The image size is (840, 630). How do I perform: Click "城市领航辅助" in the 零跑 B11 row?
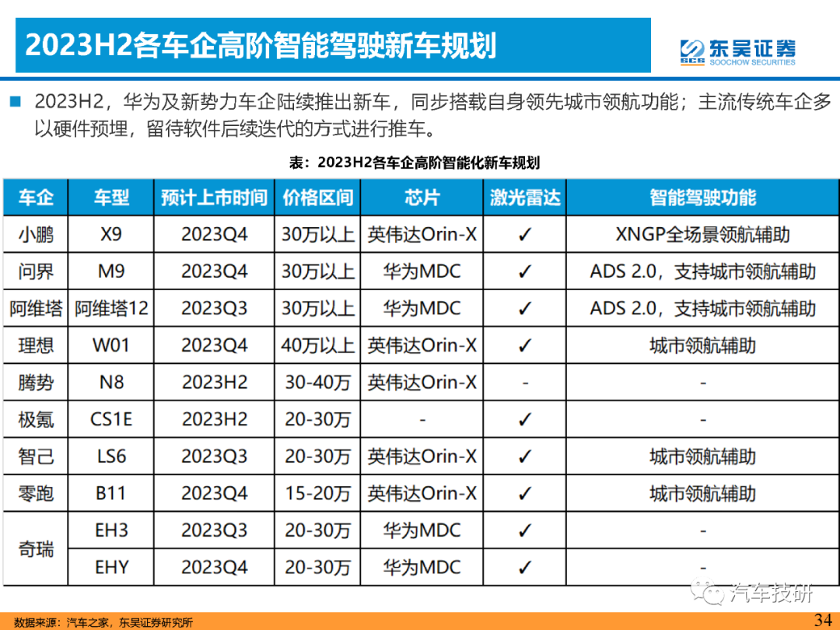pos(703,493)
